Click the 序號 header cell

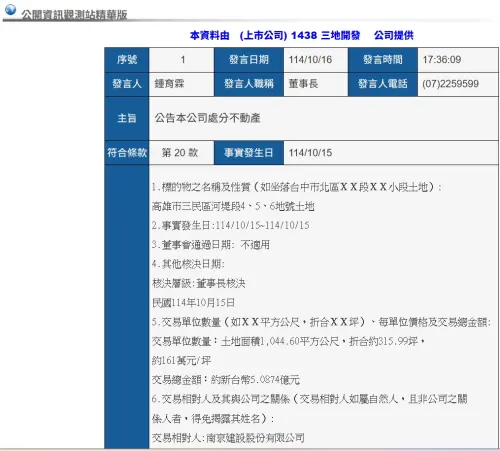127,60
